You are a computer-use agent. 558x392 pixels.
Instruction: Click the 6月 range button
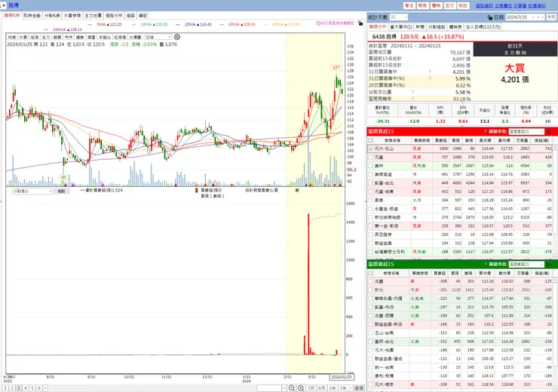(322, 388)
